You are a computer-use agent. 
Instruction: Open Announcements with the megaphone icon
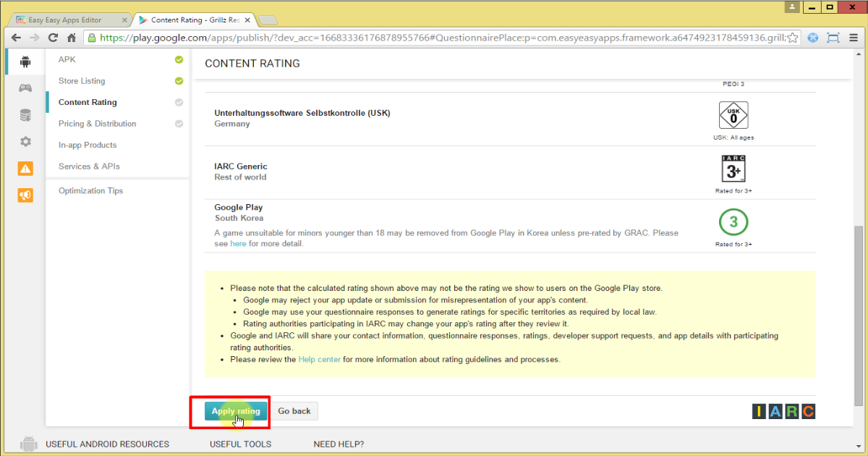[24, 195]
